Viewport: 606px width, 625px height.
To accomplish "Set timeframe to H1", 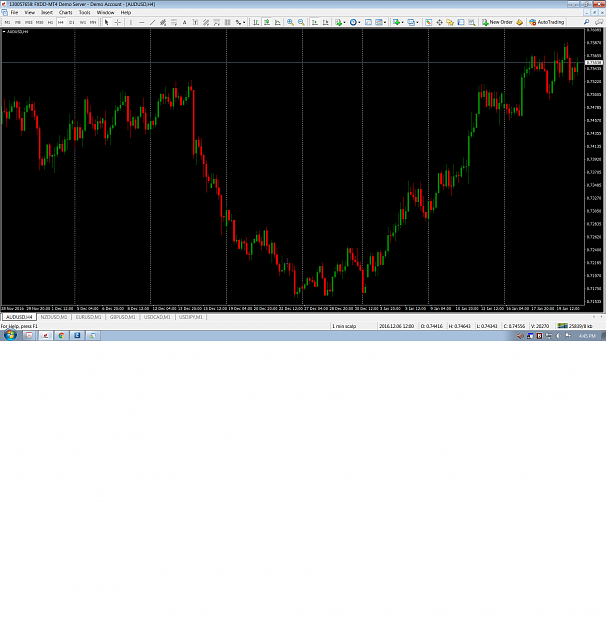I will click(50, 22).
